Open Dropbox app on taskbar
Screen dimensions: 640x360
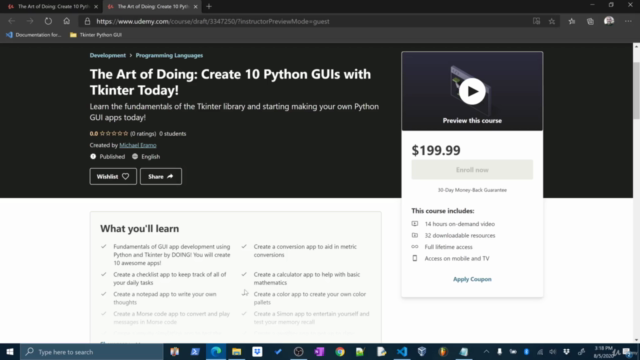(257, 351)
